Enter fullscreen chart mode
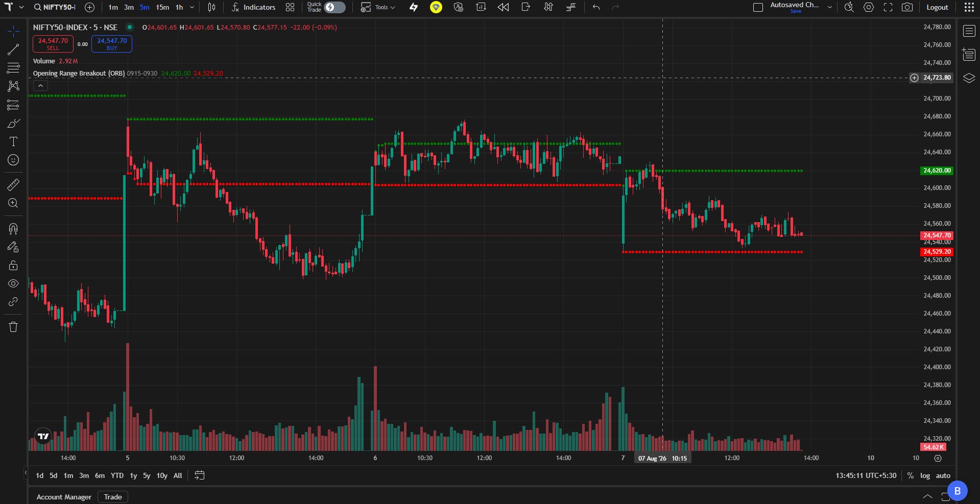The width and height of the screenshot is (980, 504). [888, 7]
